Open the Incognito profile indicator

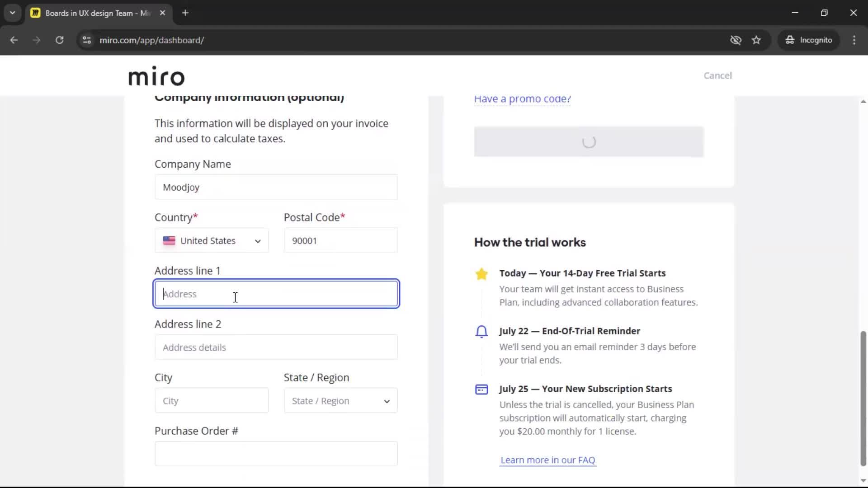(x=808, y=40)
